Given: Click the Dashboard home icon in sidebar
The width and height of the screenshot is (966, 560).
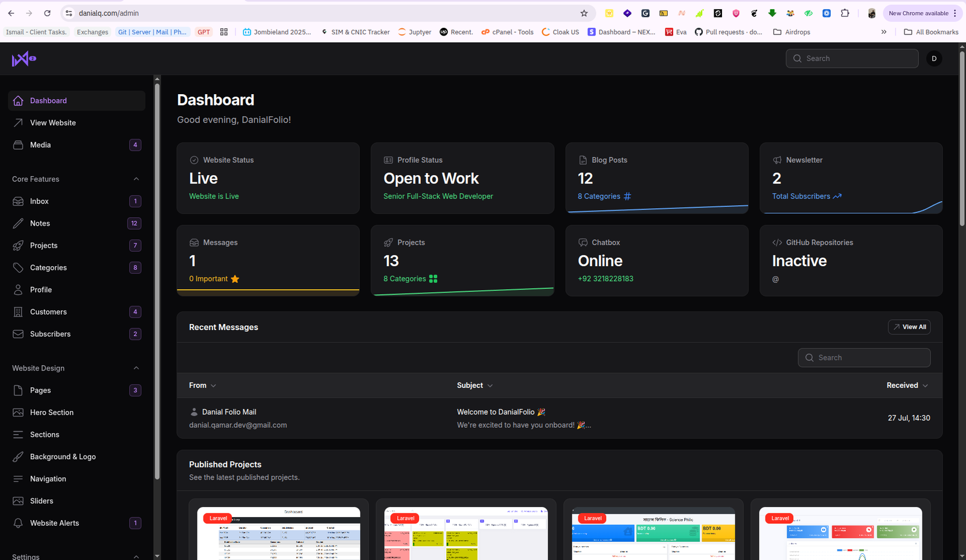Looking at the screenshot, I should tap(18, 101).
